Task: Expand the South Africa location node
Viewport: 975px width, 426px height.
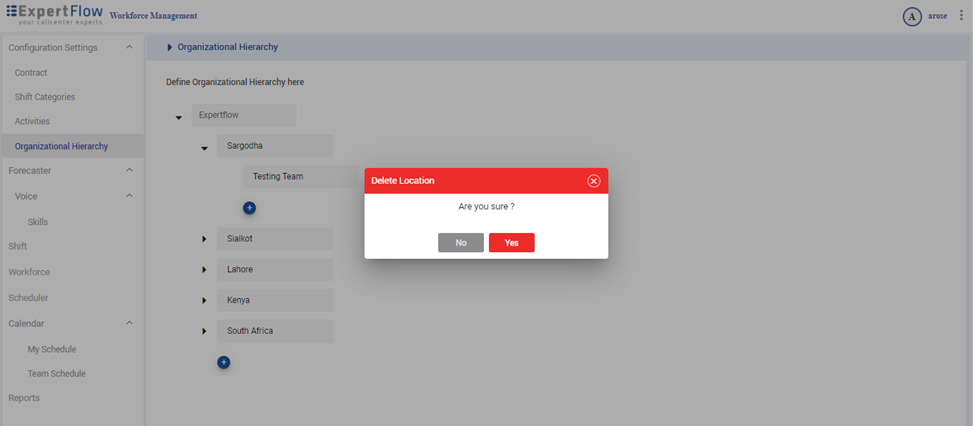Action: click(204, 331)
